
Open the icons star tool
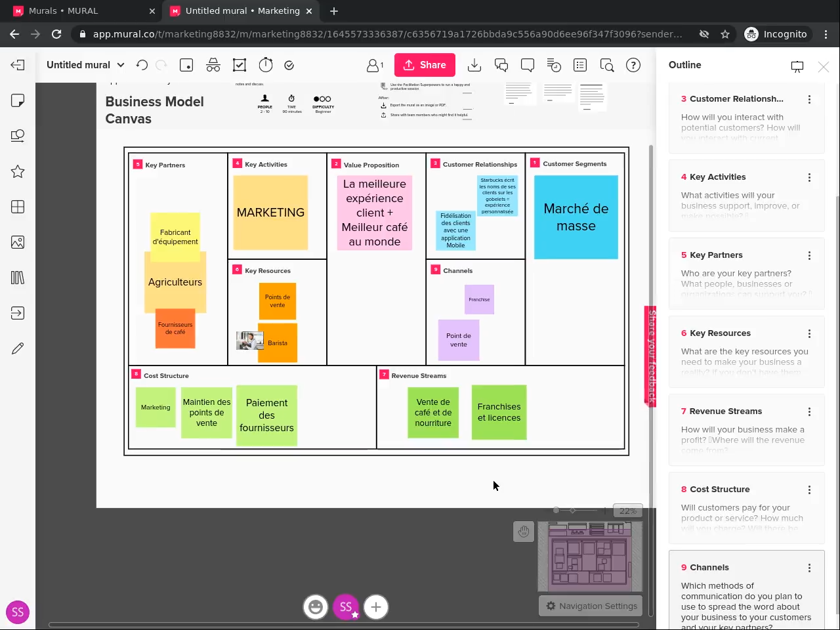[18, 171]
